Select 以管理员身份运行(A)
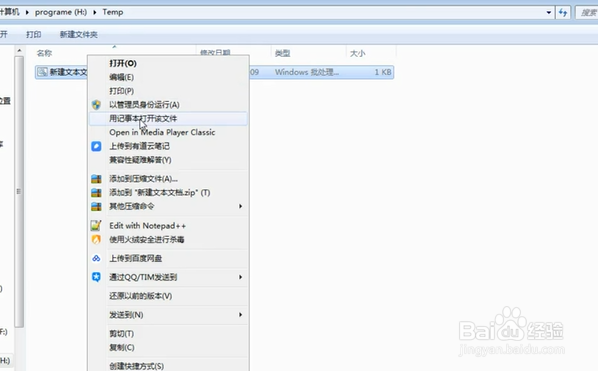 coord(168,105)
